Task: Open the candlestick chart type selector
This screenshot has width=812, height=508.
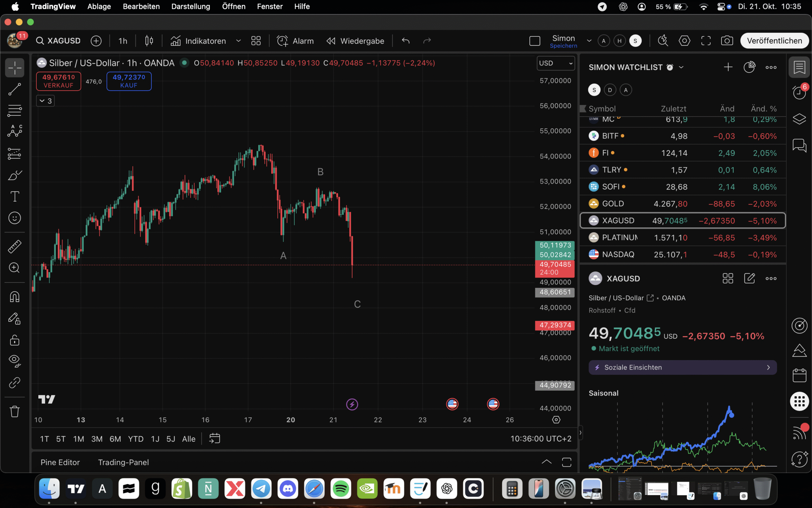Action: coord(149,41)
